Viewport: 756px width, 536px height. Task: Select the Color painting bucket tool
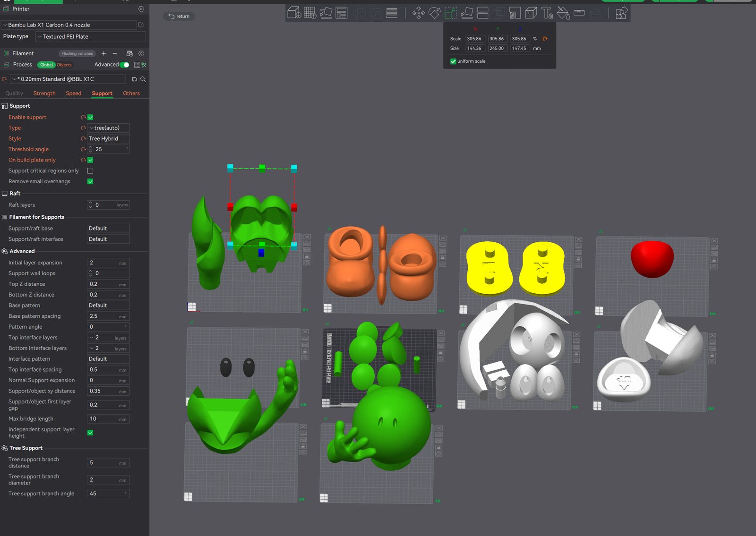563,13
